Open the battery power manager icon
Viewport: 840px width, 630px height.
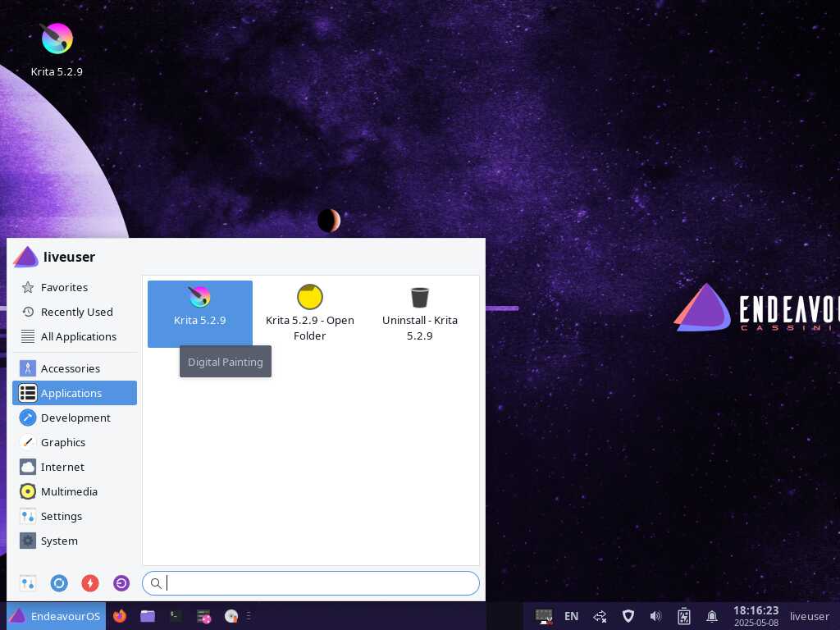(x=684, y=616)
